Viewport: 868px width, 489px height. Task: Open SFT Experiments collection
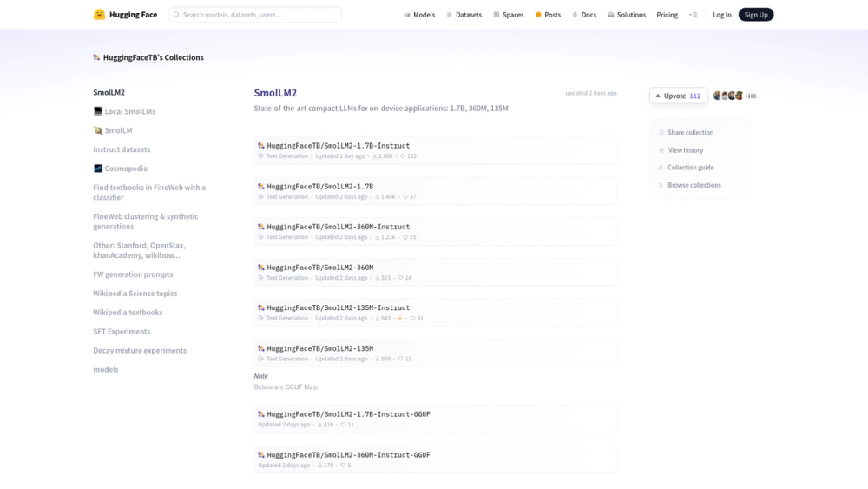pos(122,332)
